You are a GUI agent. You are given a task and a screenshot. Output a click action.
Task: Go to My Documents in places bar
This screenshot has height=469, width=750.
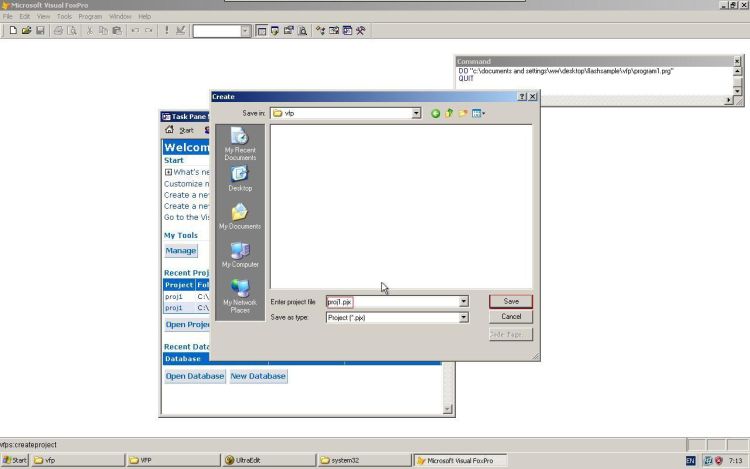(x=240, y=216)
